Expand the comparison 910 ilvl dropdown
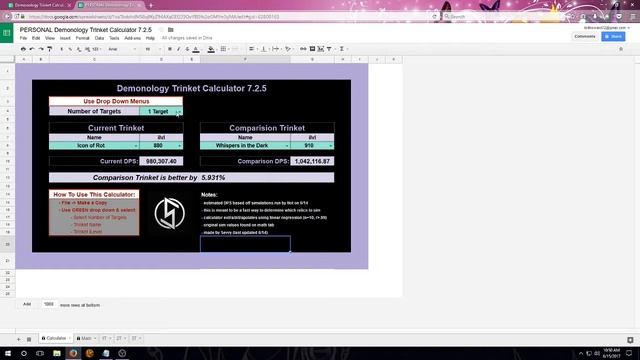Screen dimensions: 640x360 tap(331, 146)
